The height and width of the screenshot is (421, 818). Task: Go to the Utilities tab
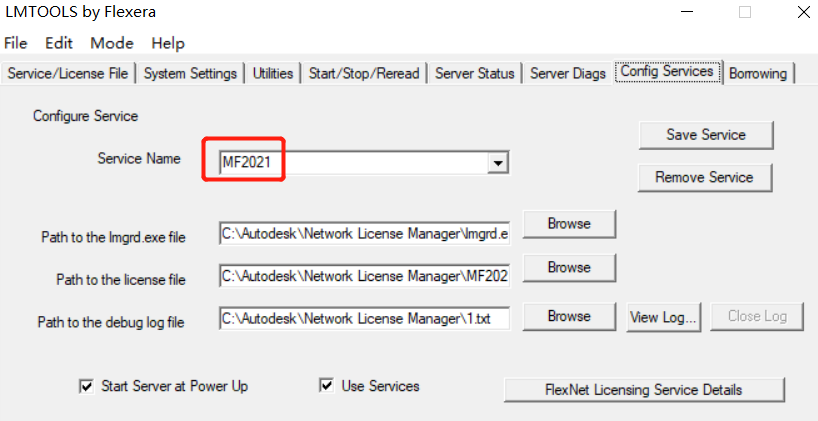273,74
